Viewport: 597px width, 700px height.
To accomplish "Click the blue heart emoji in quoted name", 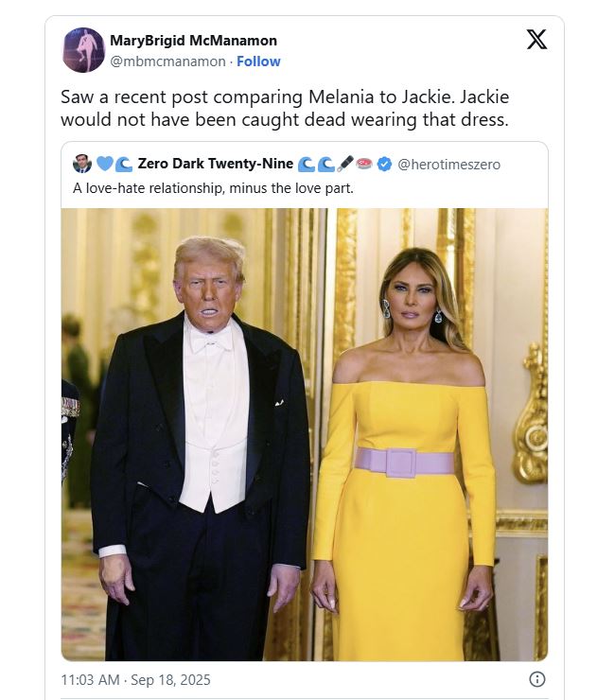I will (x=104, y=164).
